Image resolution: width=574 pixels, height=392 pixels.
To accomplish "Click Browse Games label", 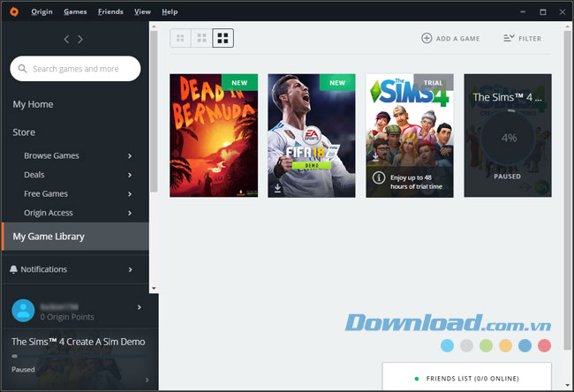I will (x=51, y=155).
